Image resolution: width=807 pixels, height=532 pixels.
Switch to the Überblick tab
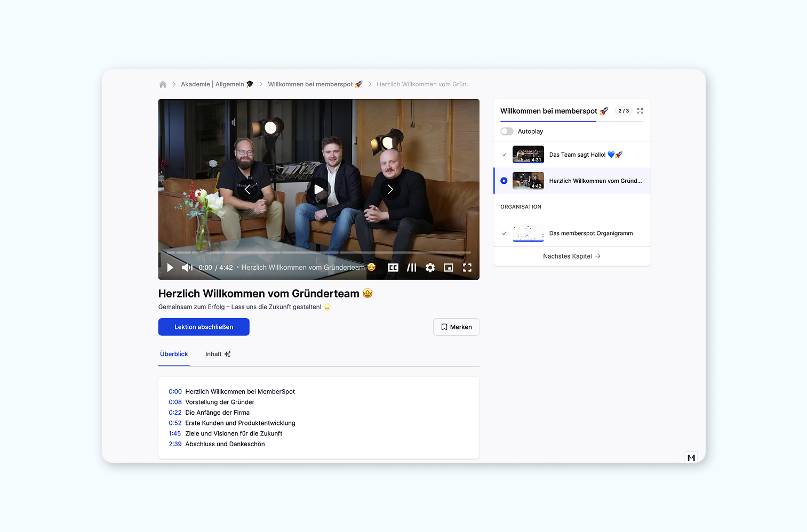tap(174, 354)
